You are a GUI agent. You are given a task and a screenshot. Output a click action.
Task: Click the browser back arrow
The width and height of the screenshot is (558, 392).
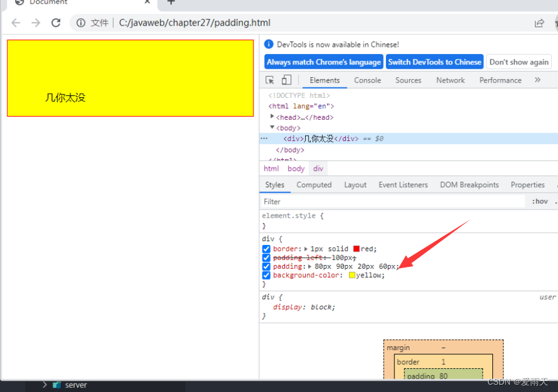point(16,23)
